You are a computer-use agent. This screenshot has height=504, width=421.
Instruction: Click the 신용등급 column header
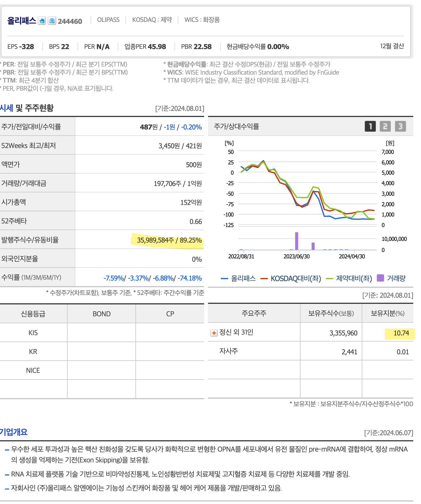click(x=33, y=314)
